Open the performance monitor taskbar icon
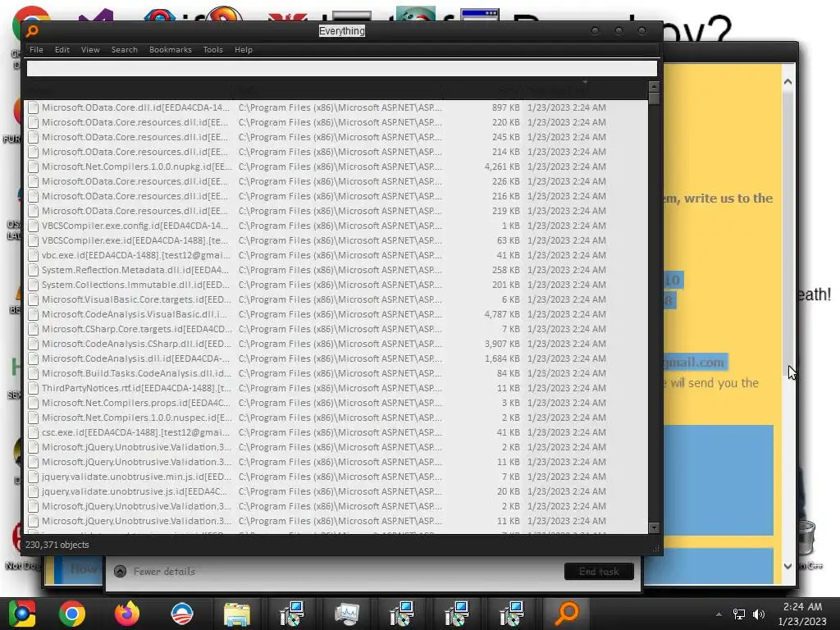The width and height of the screenshot is (840, 630). tap(347, 614)
